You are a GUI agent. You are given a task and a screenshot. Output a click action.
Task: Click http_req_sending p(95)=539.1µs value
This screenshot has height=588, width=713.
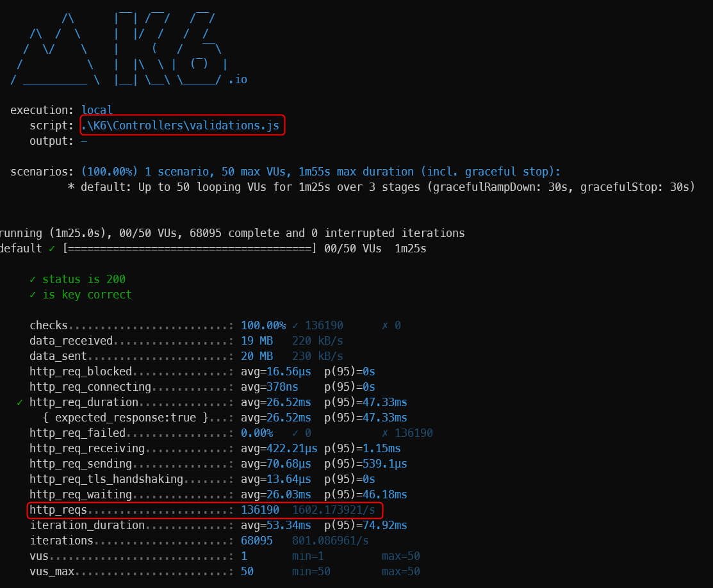366,464
